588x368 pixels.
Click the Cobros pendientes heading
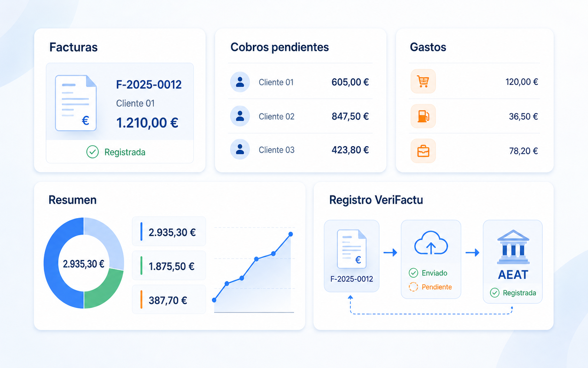click(x=280, y=47)
